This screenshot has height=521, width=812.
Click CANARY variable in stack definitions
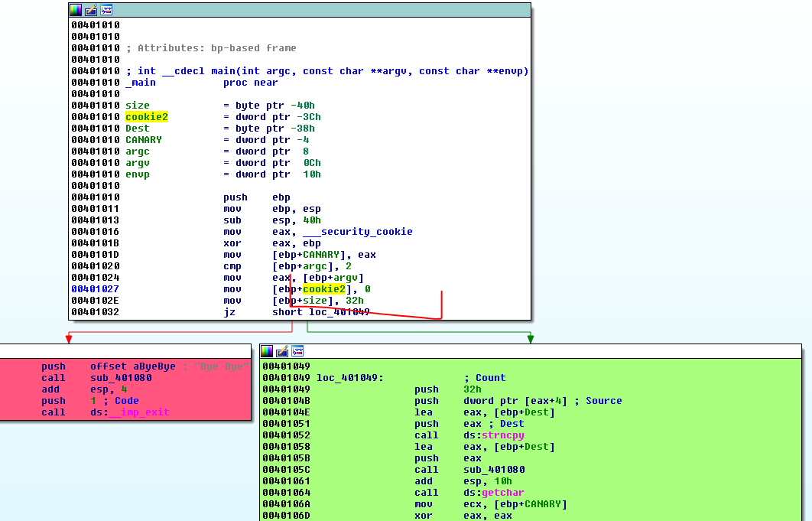[144, 140]
